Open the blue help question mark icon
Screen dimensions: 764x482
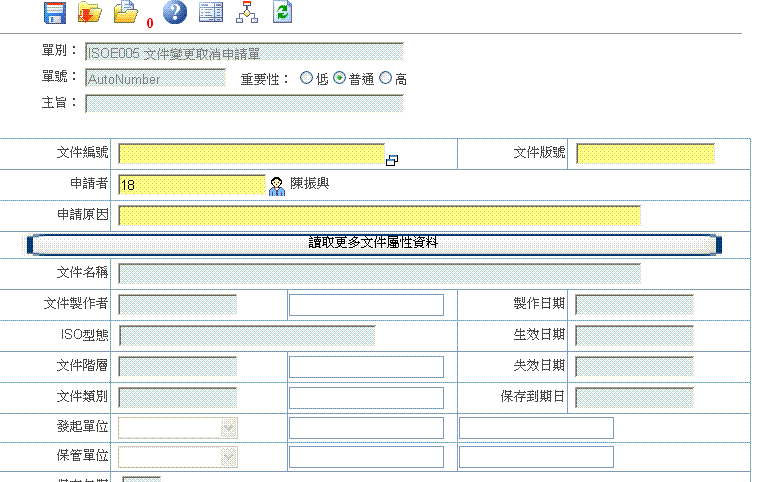coord(174,13)
